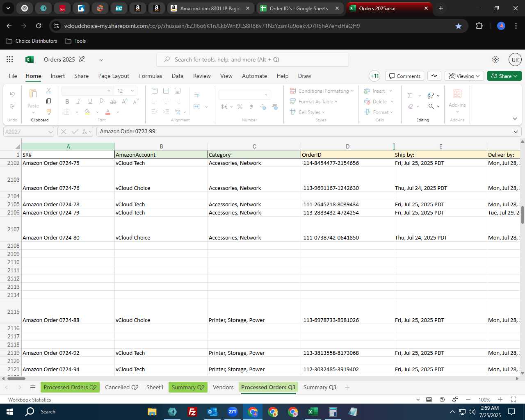
Task: Toggle Bold formatting in Font group
Action: point(67,101)
